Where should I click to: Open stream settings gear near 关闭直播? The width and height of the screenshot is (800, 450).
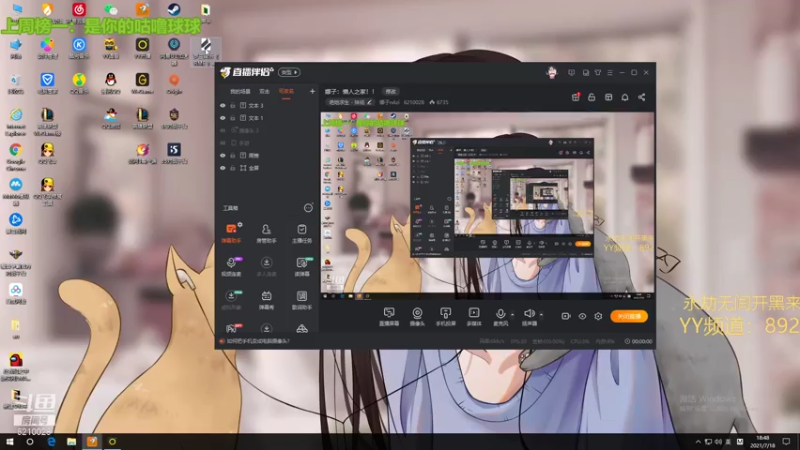pos(598,316)
